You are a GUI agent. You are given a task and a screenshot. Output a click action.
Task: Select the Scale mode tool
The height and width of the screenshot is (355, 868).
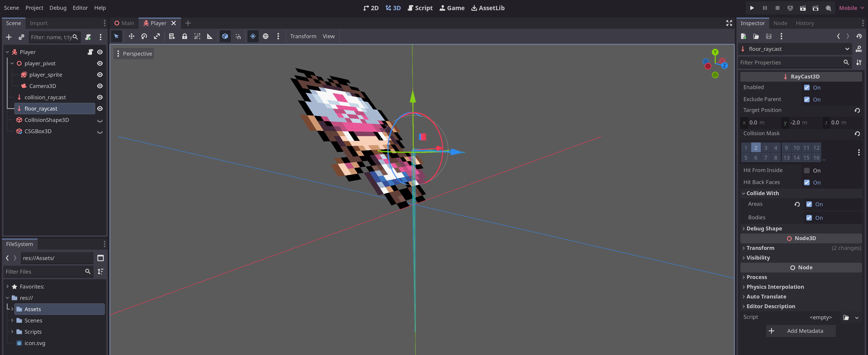(157, 36)
